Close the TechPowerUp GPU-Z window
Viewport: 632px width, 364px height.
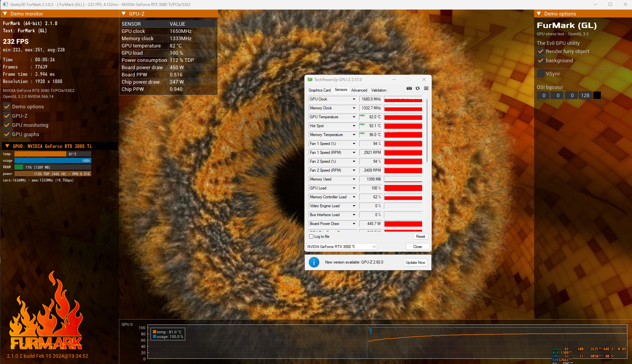(x=424, y=79)
